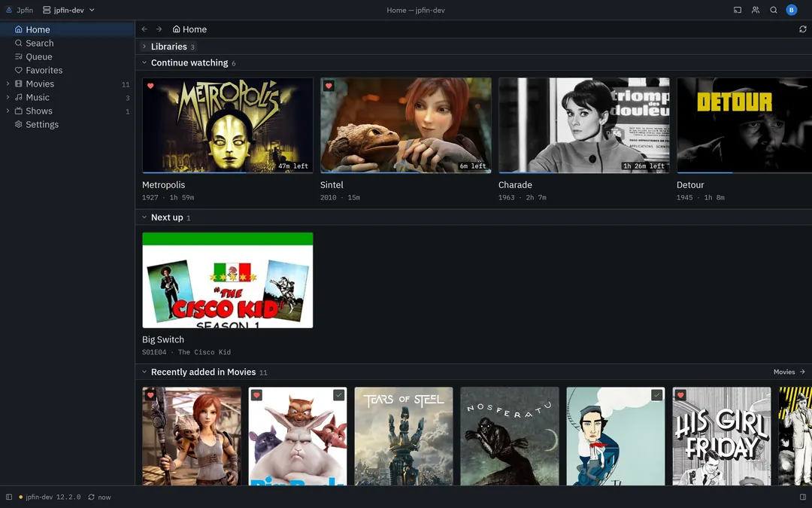Open the Cisco Kid Season 1 thumbnail
Image resolution: width=812 pixels, height=508 pixels.
228,280
